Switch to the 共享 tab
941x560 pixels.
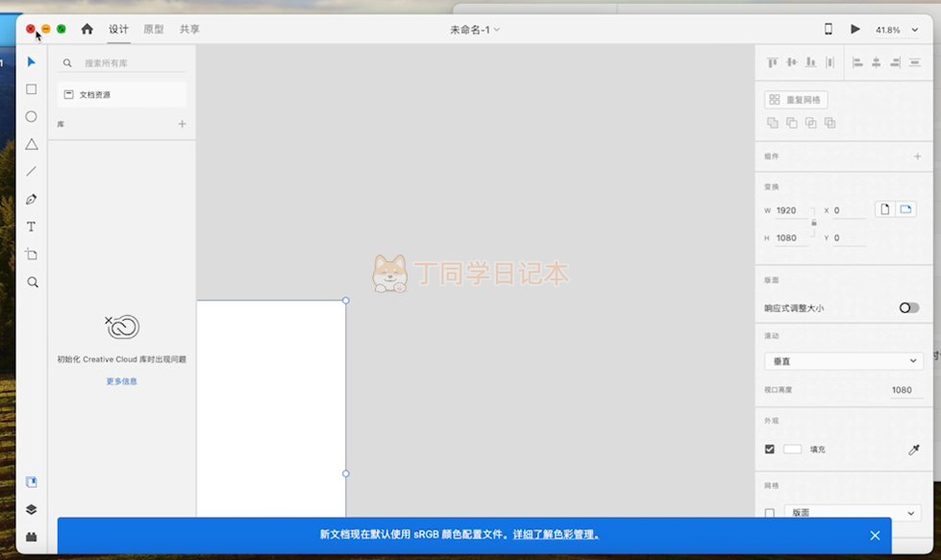pyautogui.click(x=189, y=30)
